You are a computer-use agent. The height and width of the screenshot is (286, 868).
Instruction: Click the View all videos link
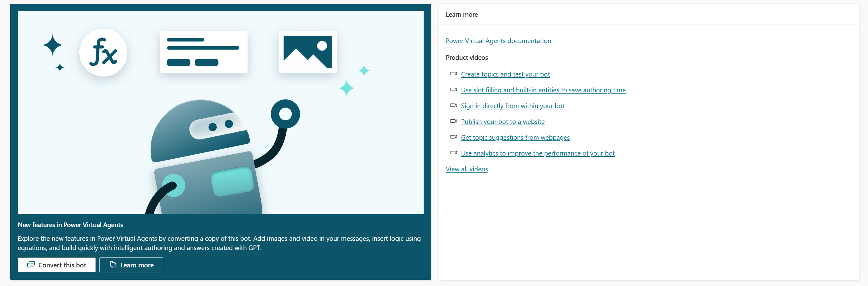[466, 169]
